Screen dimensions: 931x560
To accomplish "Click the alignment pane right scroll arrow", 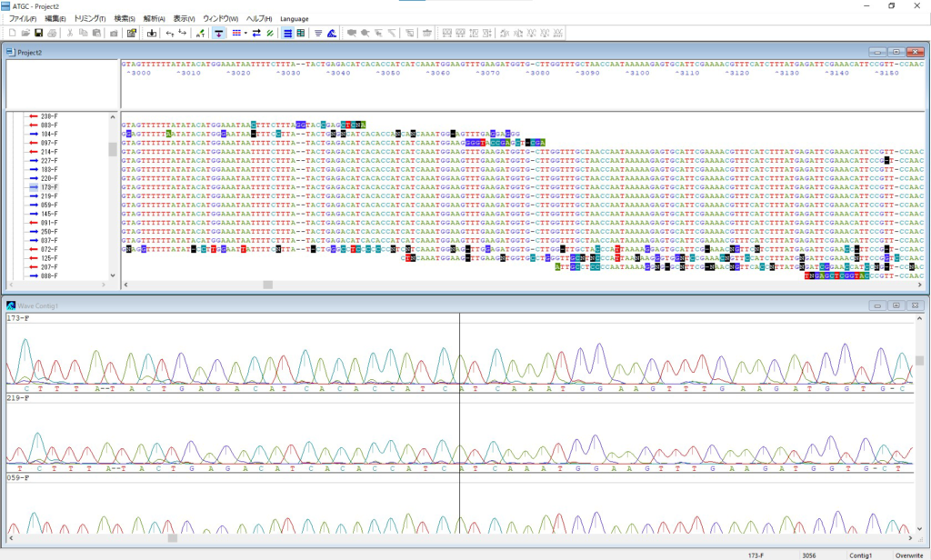I will 920,285.
